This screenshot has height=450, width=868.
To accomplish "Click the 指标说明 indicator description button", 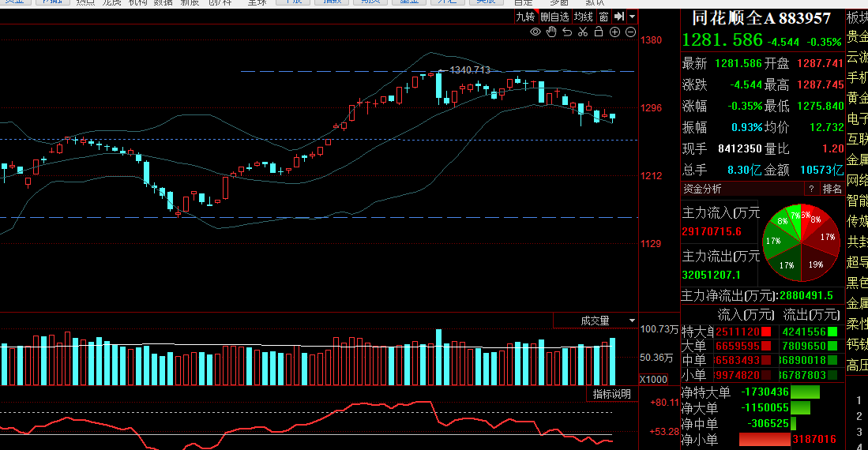I will click(611, 394).
